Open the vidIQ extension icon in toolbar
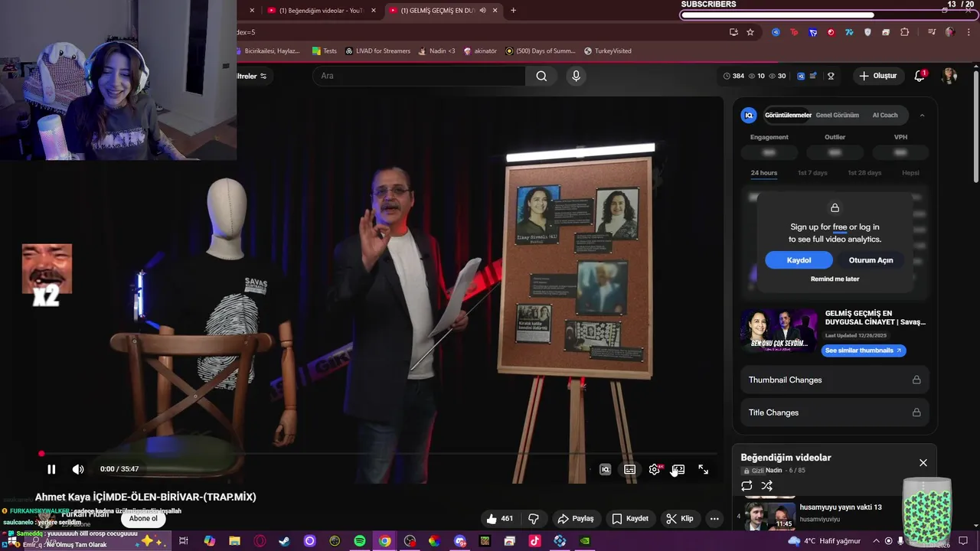Screen dimensions: 980x551 (x=776, y=32)
